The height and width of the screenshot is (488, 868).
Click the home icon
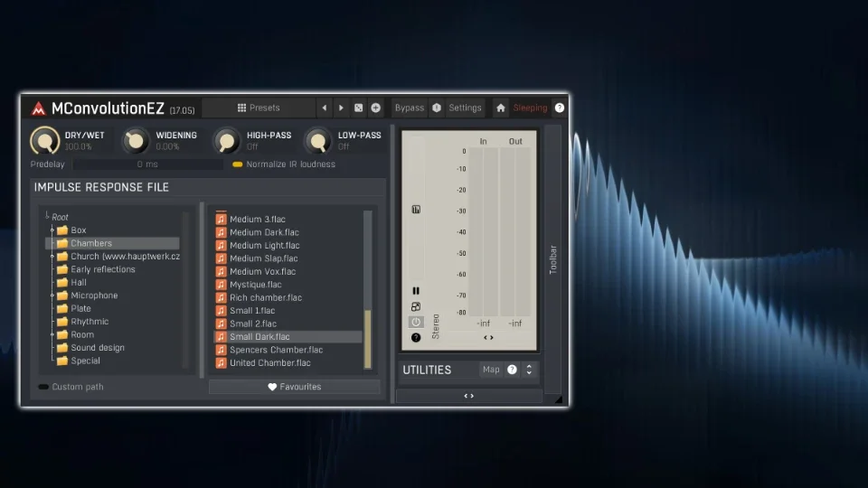pyautogui.click(x=500, y=108)
